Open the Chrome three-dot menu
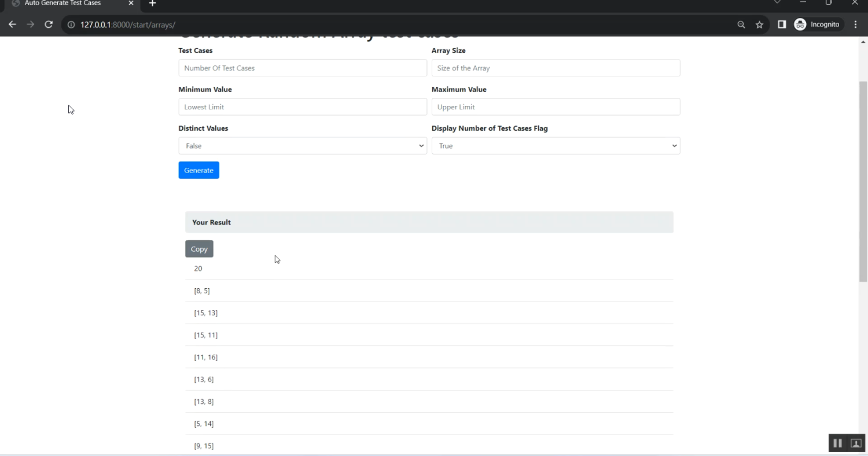The width and height of the screenshot is (868, 456). [x=855, y=24]
